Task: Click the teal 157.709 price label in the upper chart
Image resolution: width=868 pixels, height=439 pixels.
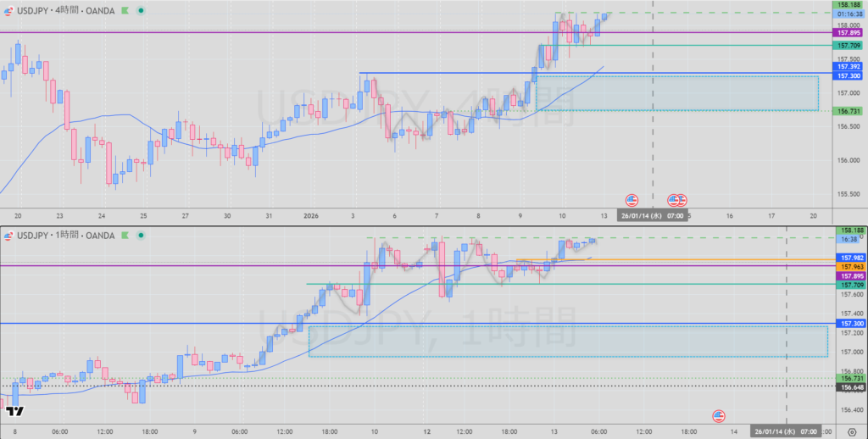Action: (x=848, y=45)
